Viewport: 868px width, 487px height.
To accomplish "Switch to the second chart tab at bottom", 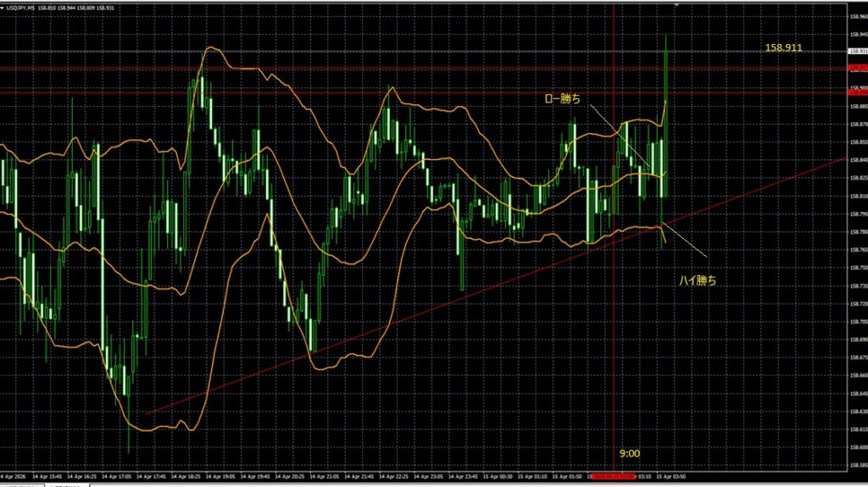I will [66, 485].
